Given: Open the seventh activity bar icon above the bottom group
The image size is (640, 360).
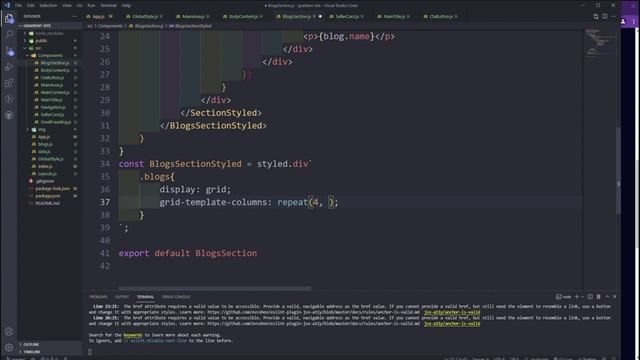Looking at the screenshot, I should (x=9, y=116).
